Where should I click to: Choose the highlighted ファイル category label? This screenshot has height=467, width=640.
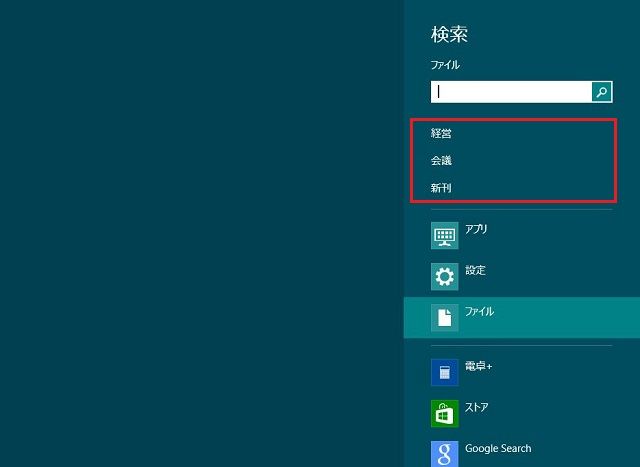click(x=480, y=311)
